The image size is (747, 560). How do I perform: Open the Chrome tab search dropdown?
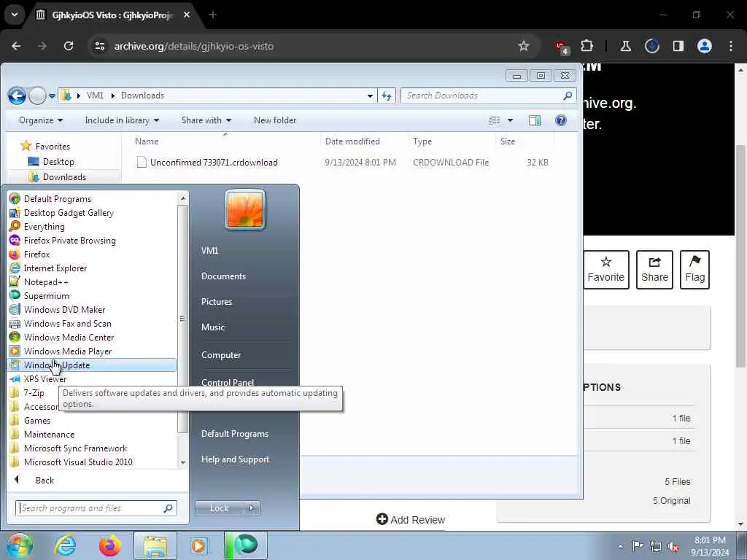point(15,15)
